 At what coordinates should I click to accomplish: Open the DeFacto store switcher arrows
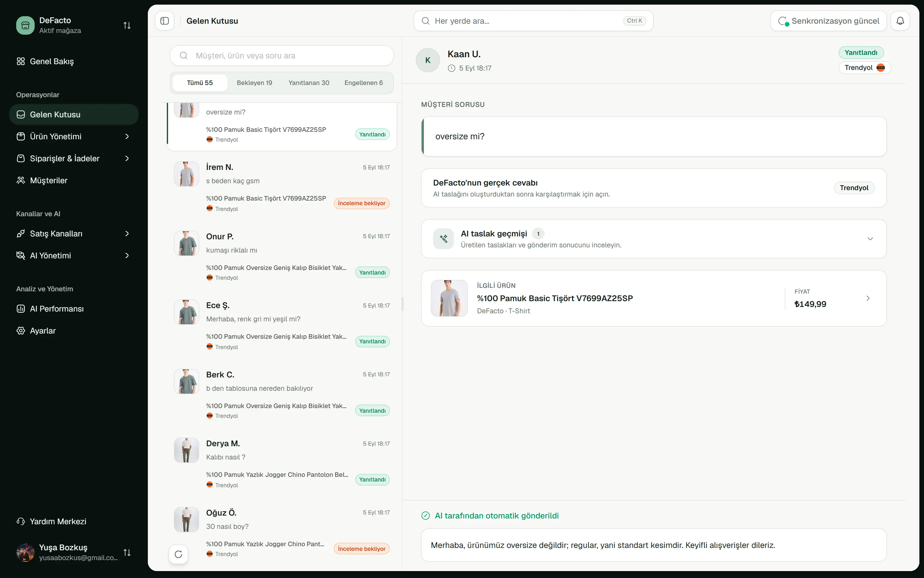pos(127,25)
